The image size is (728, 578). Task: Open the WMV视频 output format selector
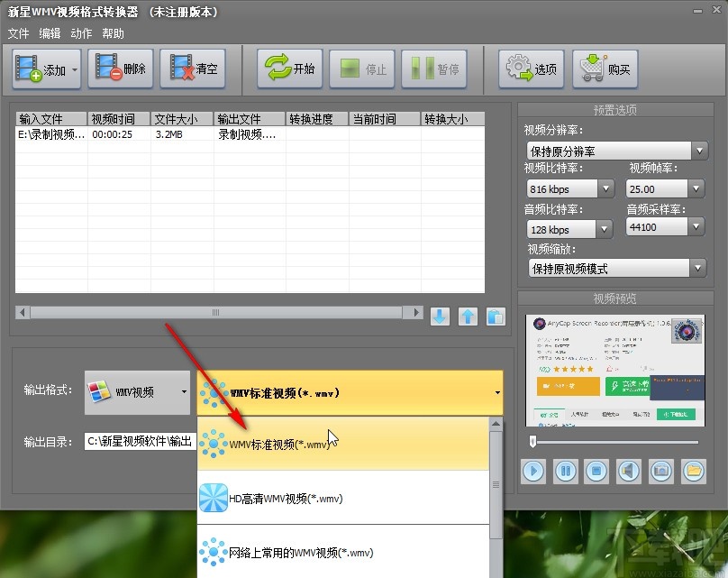(x=138, y=392)
